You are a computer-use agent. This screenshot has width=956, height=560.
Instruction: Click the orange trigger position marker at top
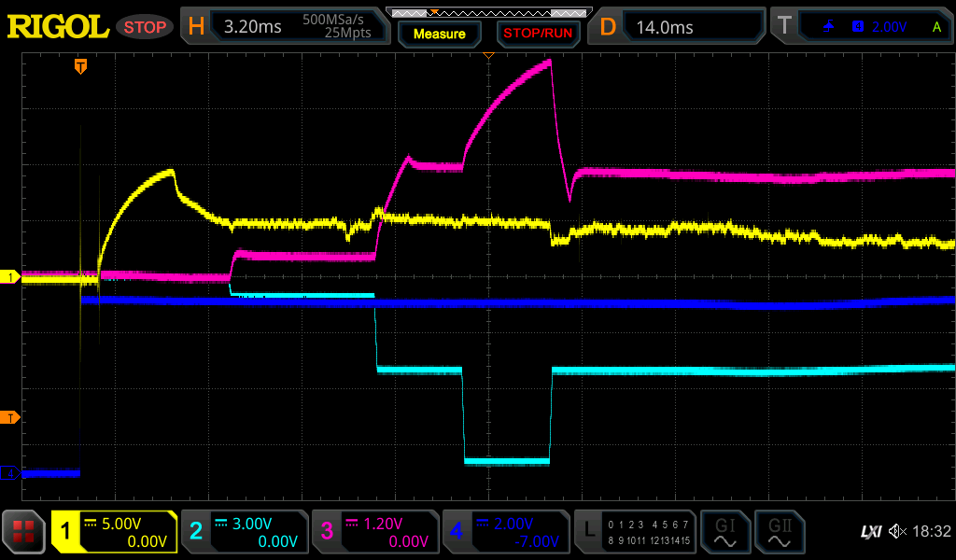pyautogui.click(x=81, y=66)
